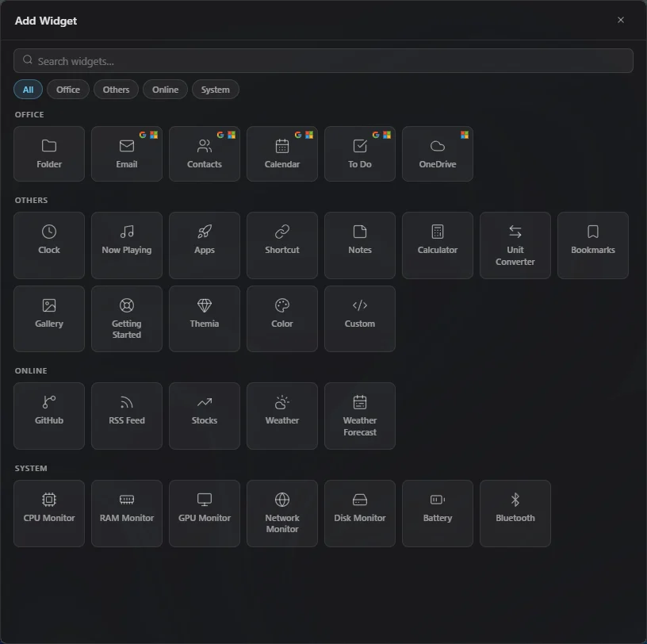Select the Calculator widget
The width and height of the screenshot is (647, 644).
pyautogui.click(x=438, y=245)
